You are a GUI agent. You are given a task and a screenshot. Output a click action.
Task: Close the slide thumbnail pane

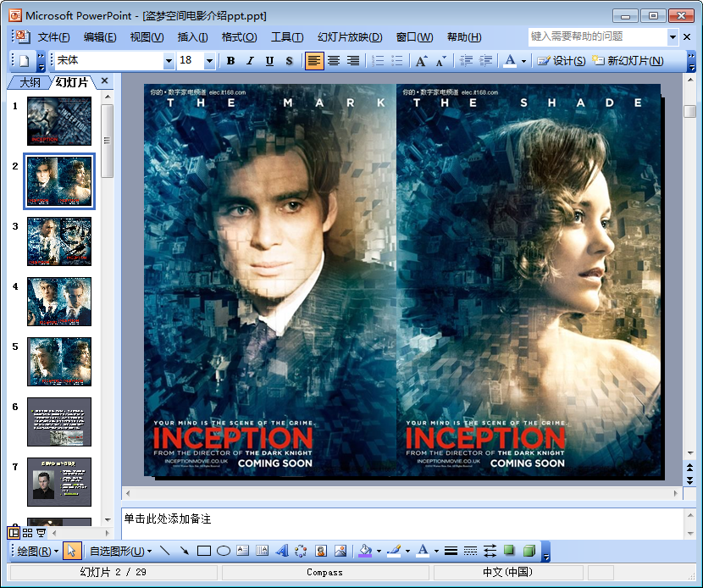[104, 80]
